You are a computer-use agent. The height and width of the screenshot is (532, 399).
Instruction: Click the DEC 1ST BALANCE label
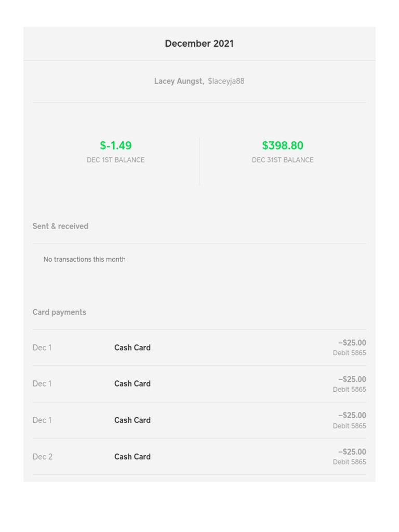coord(115,160)
